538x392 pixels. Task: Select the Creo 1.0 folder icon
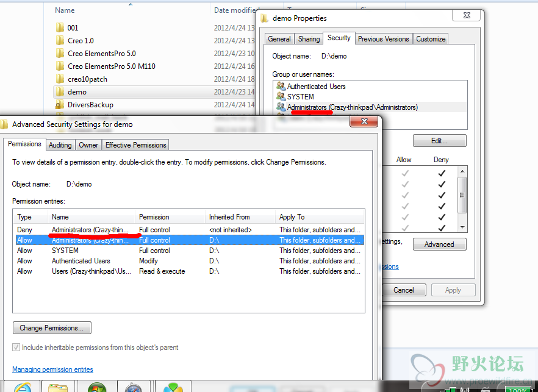point(60,40)
